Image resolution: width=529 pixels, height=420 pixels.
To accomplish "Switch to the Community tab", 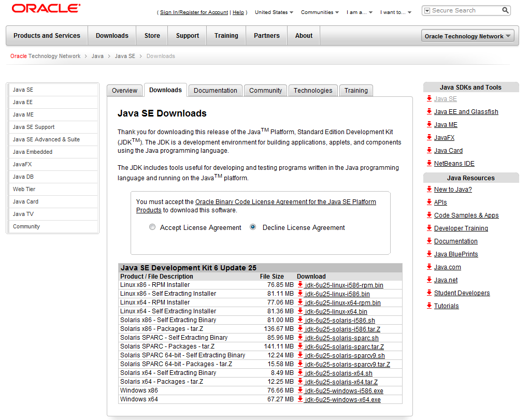I will tap(265, 91).
